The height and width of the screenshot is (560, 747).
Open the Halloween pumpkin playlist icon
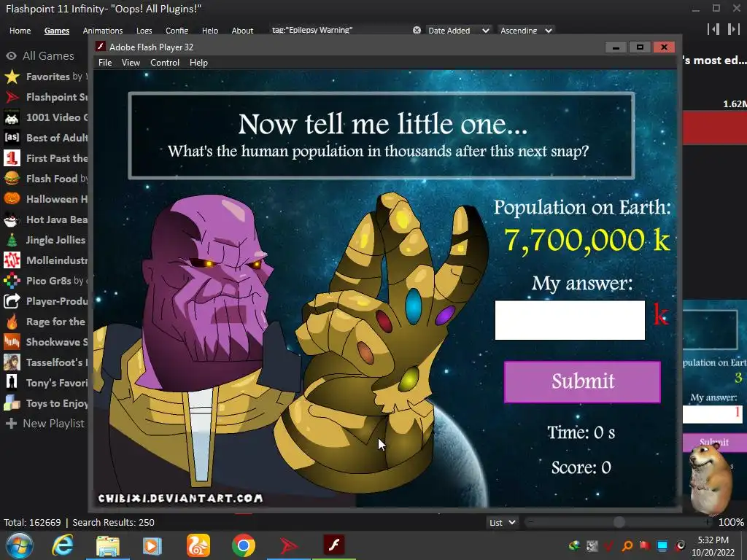click(x=12, y=199)
